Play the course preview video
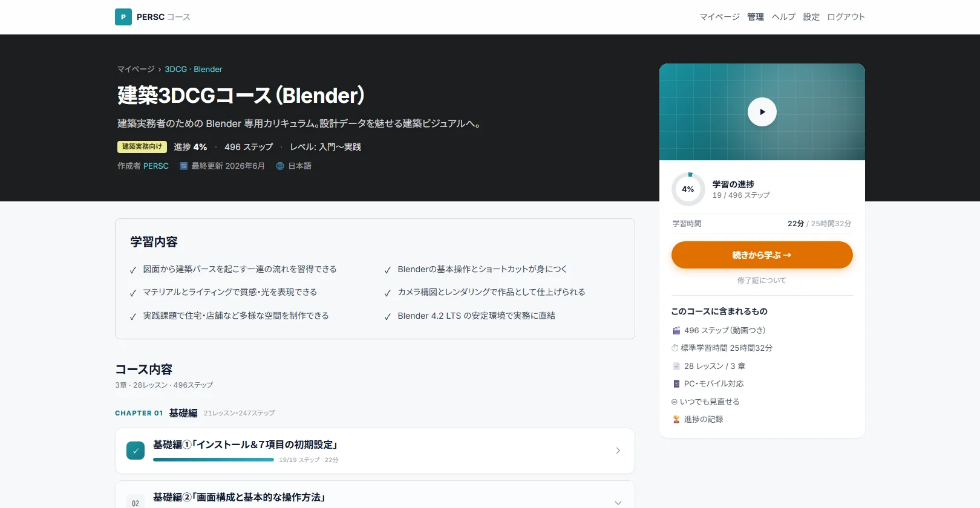 (x=762, y=112)
